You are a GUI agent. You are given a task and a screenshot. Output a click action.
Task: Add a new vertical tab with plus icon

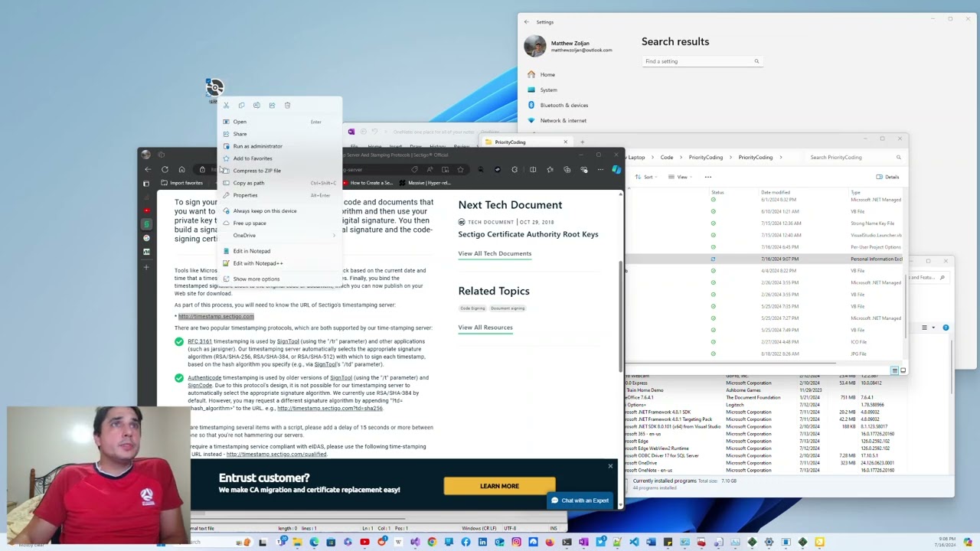click(146, 266)
